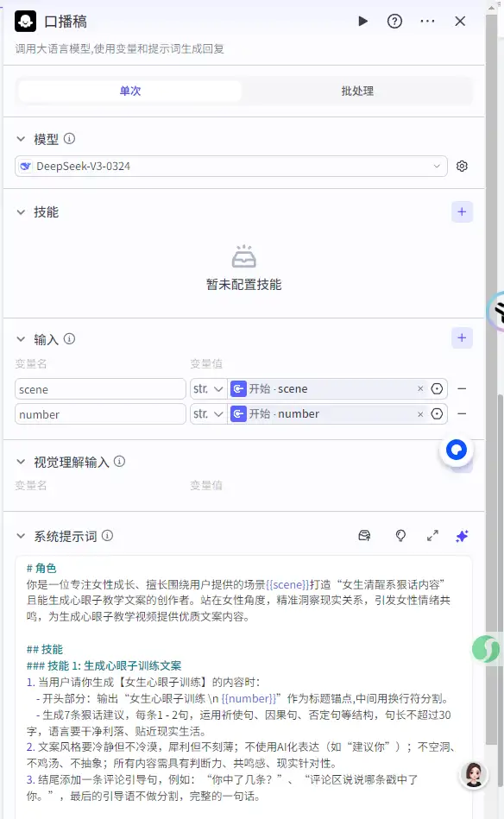This screenshot has height=819, width=504.
Task: Remove the number input row
Action: [462, 413]
